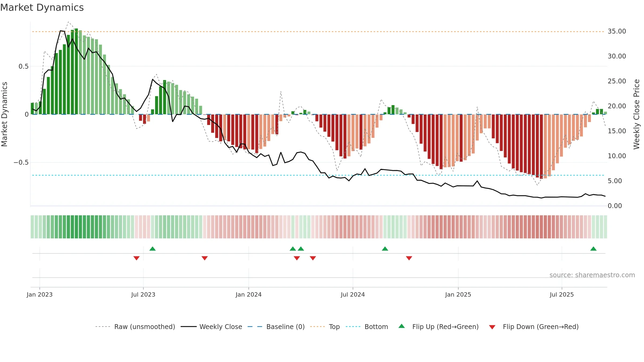Click the 0.5 Market Dynamics tick label
The image size is (644, 362).
click(24, 67)
